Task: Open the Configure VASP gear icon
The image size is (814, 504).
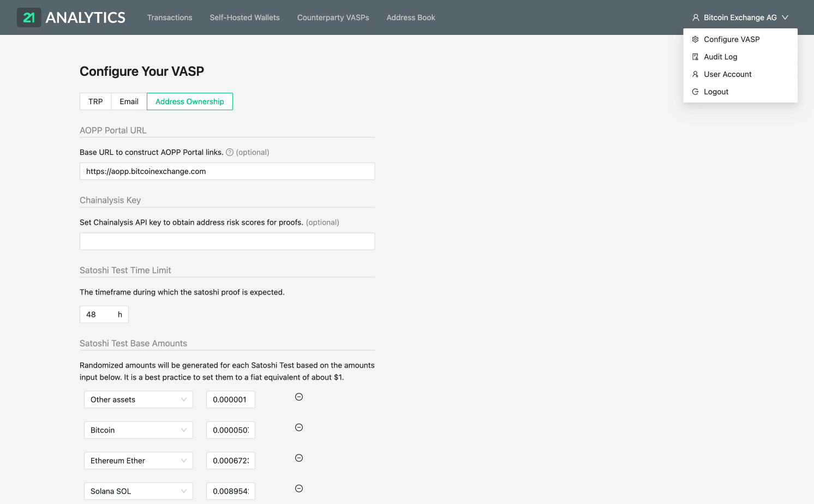Action: click(695, 39)
